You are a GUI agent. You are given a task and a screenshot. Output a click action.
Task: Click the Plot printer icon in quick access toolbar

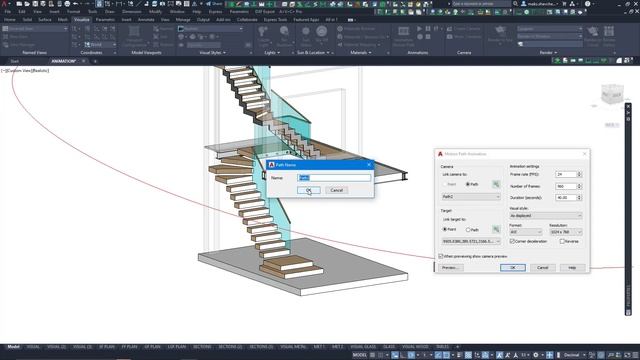(x=67, y=4)
